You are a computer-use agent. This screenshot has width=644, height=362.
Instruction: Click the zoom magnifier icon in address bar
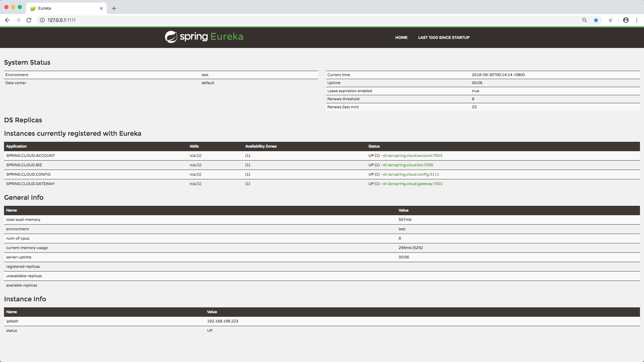(585, 20)
